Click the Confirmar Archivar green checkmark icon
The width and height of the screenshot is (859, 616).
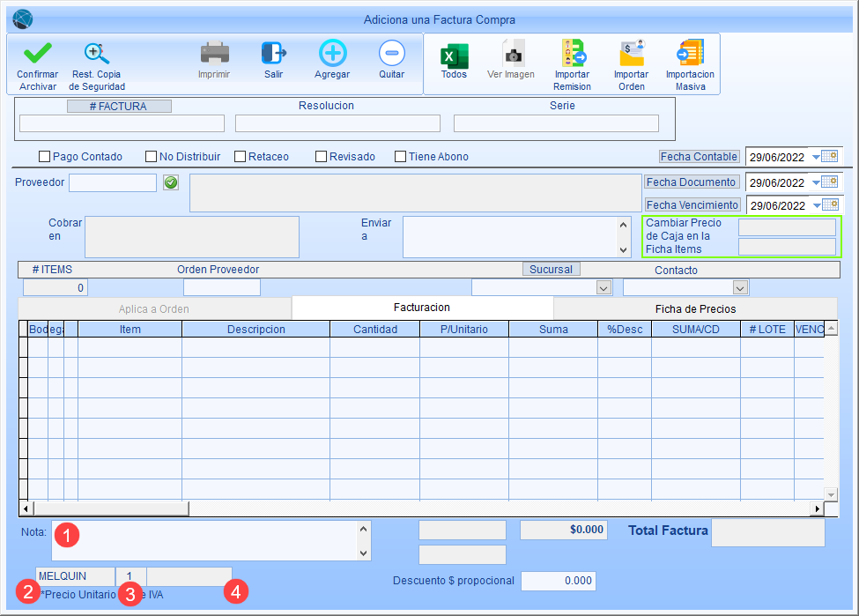click(x=38, y=53)
